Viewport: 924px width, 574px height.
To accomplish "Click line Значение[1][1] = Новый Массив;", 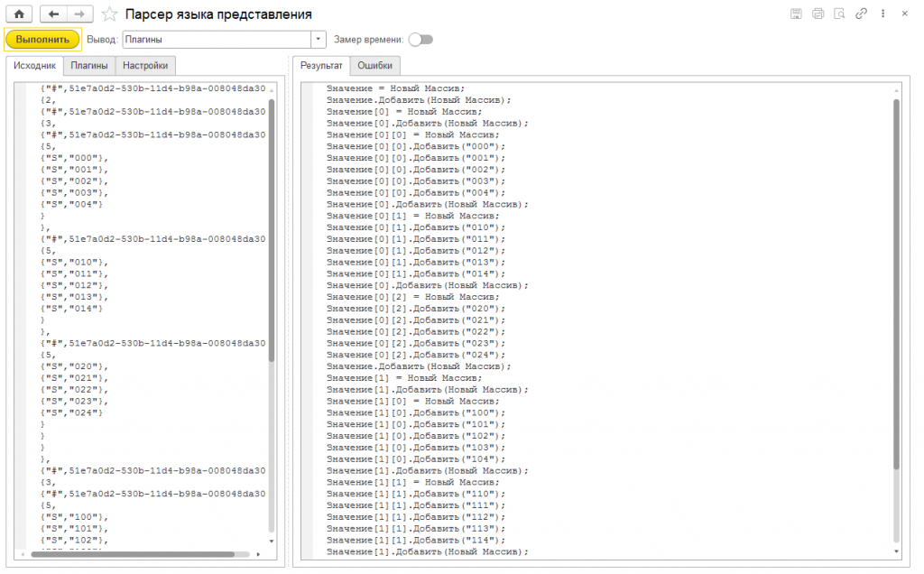I will tap(413, 482).
